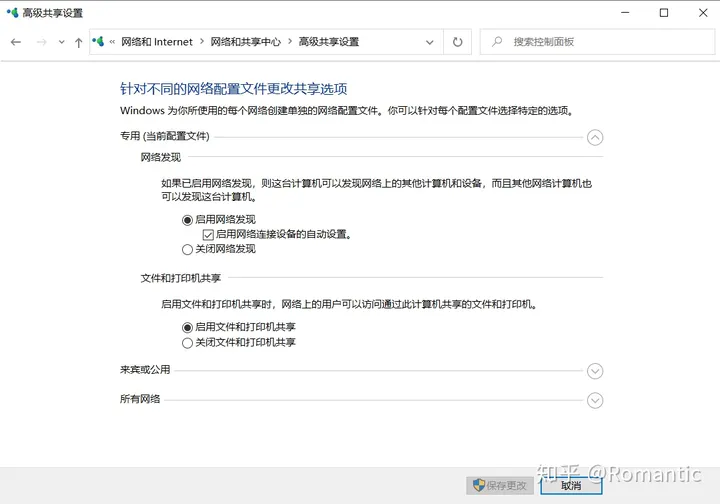The width and height of the screenshot is (720, 504).
Task: Go up one level with up arrow
Action: click(x=79, y=42)
